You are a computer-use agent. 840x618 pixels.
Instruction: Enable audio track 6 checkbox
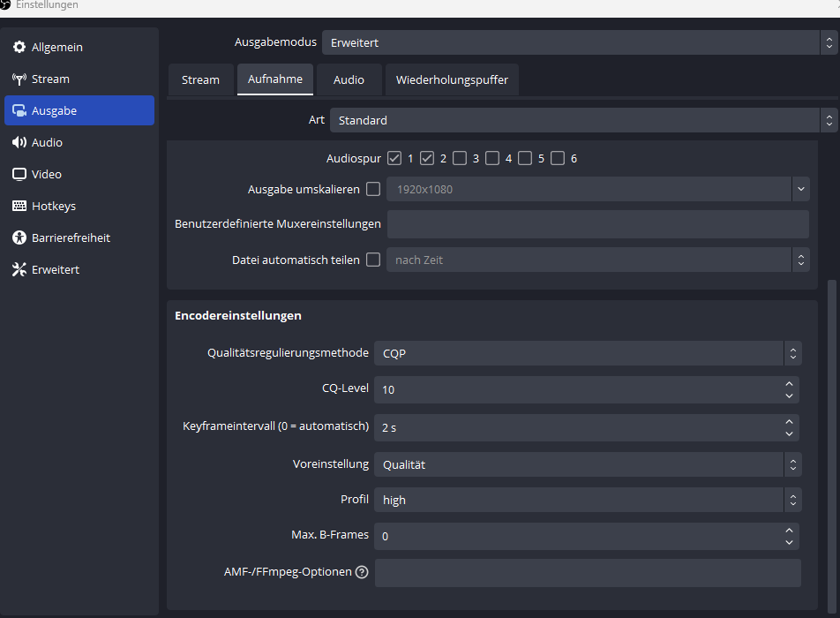tap(558, 158)
